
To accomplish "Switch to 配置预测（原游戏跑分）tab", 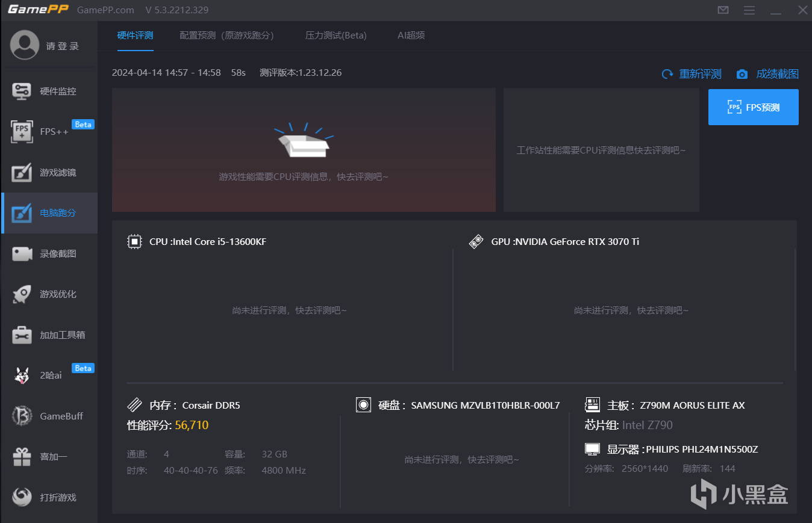I will [227, 36].
